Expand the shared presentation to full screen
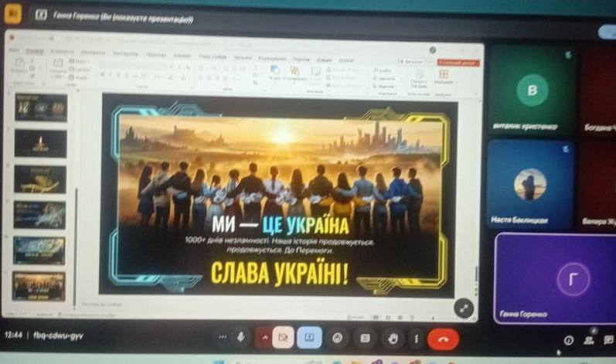The image size is (616, 364). click(x=464, y=308)
